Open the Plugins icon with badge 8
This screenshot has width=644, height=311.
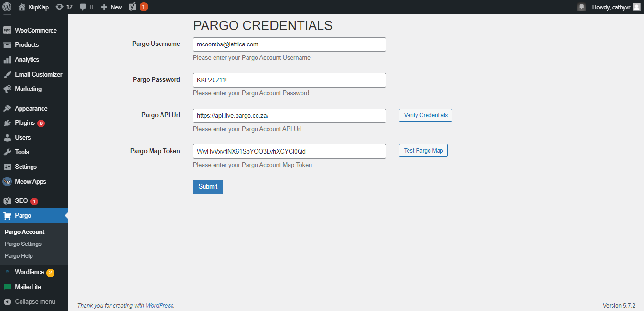[x=8, y=122]
